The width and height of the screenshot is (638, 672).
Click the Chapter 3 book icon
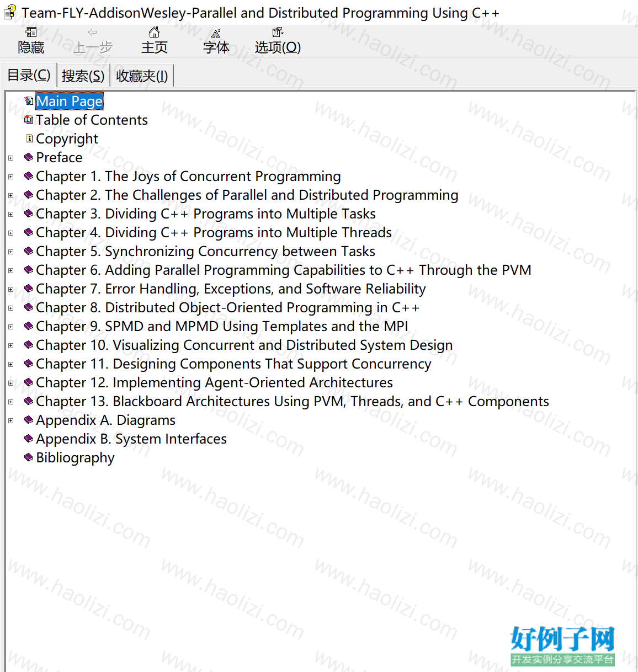point(29,214)
